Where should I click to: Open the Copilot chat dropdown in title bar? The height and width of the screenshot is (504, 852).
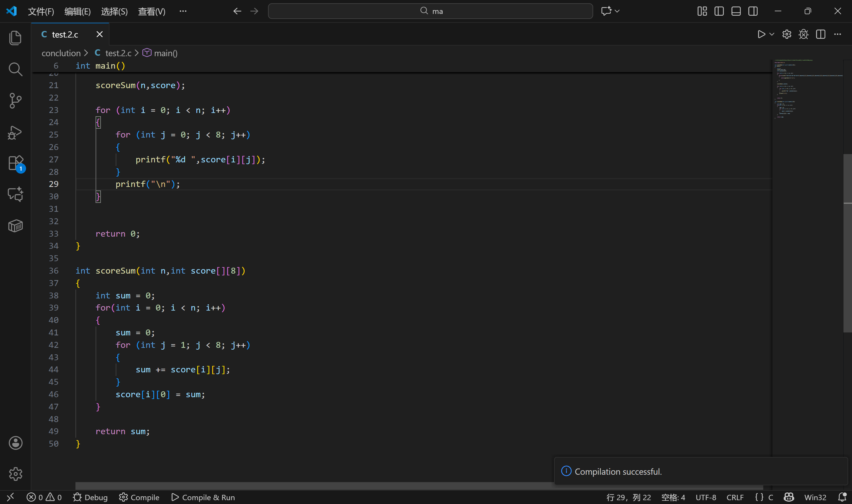(617, 11)
